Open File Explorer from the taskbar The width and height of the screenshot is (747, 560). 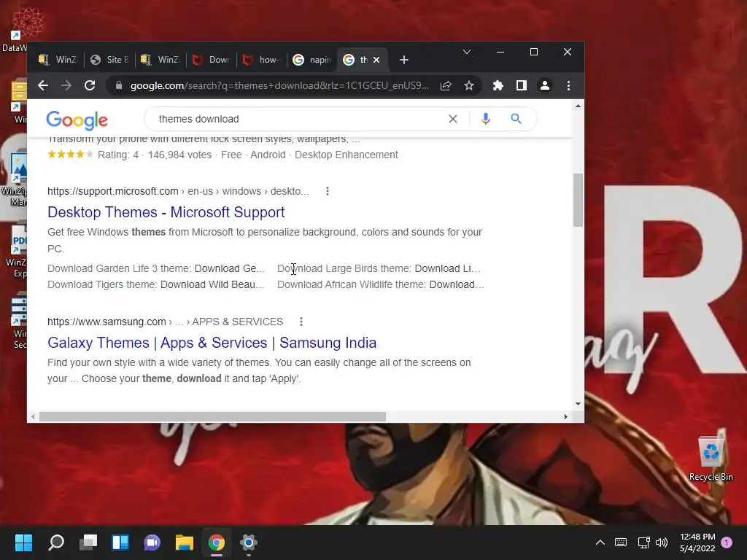[185, 542]
